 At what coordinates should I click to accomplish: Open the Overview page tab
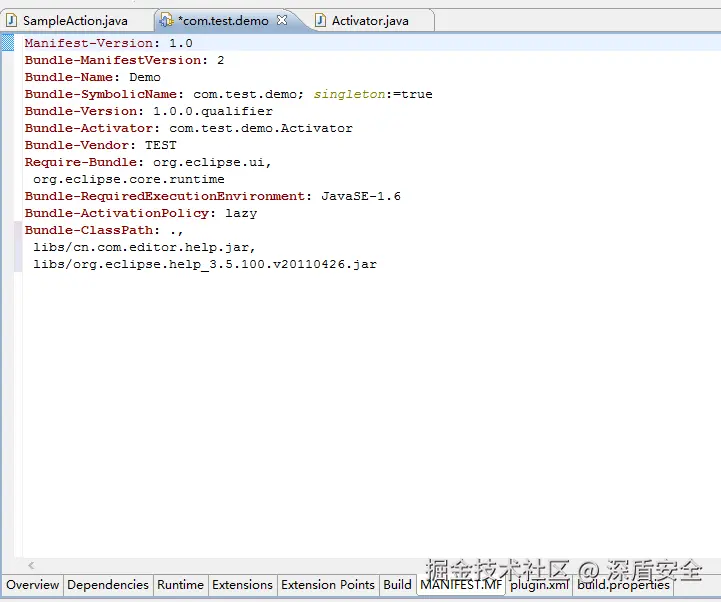33,585
